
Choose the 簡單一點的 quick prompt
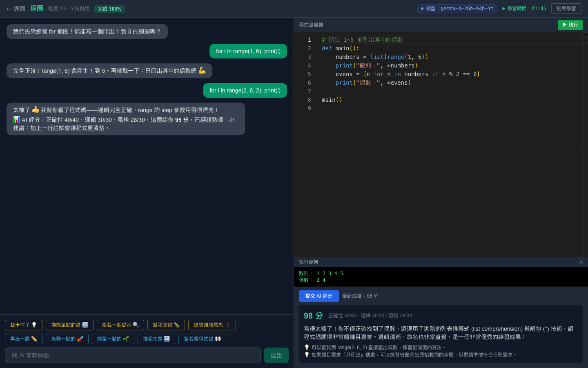[113, 339]
